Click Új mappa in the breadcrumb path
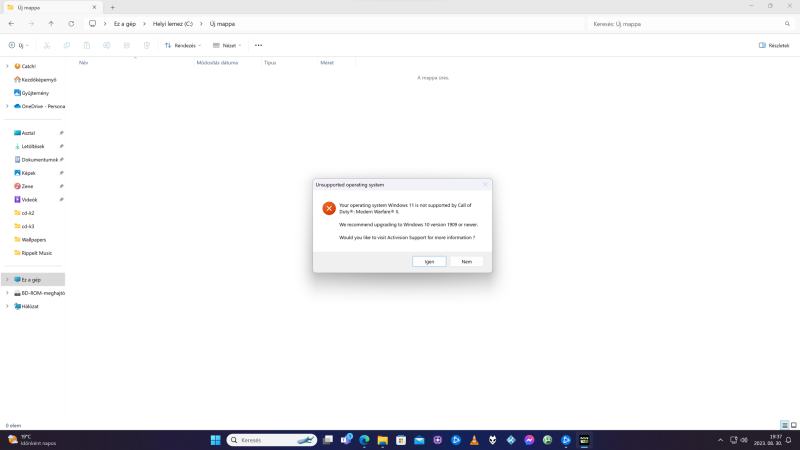Image resolution: width=800 pixels, height=450 pixels. (222, 24)
